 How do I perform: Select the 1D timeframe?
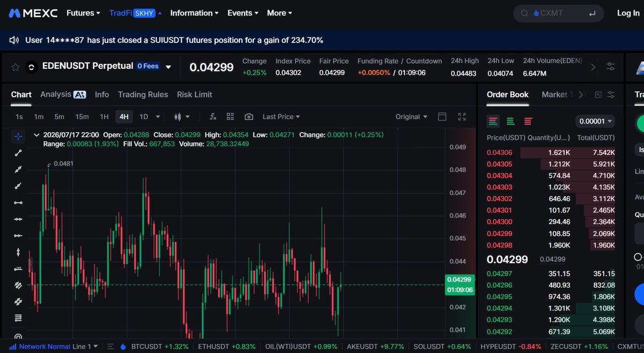(x=144, y=117)
